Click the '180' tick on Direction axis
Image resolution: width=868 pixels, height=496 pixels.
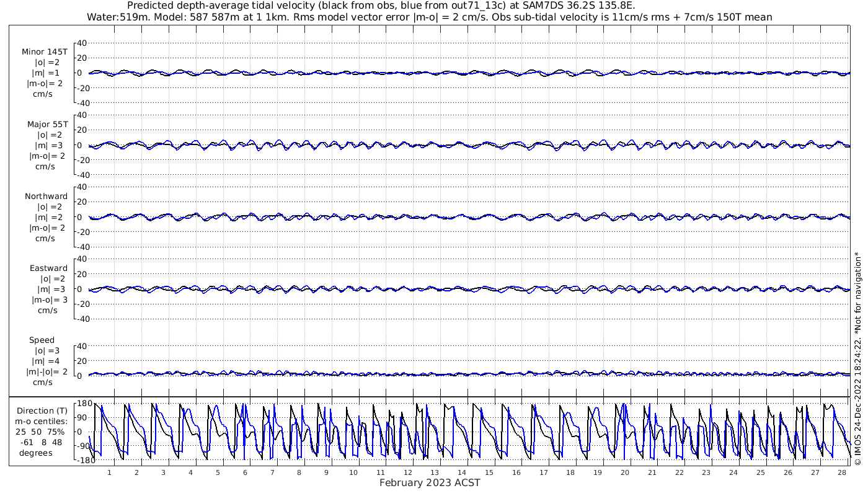click(x=84, y=404)
